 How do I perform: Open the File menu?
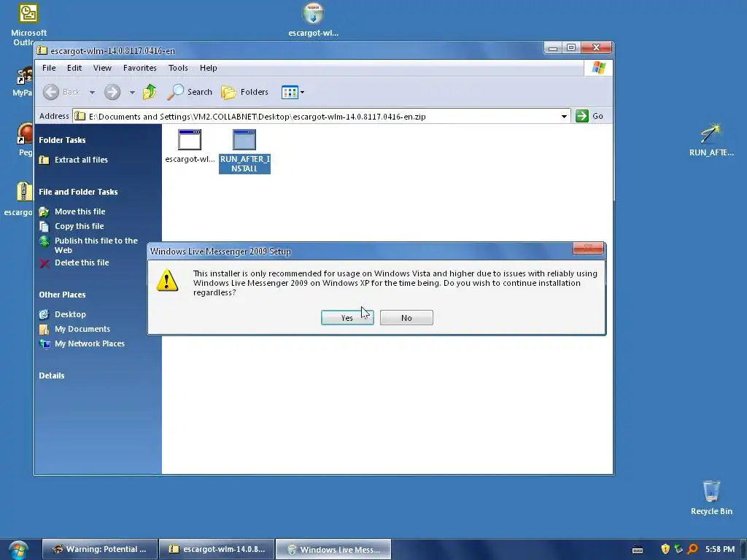pos(49,68)
